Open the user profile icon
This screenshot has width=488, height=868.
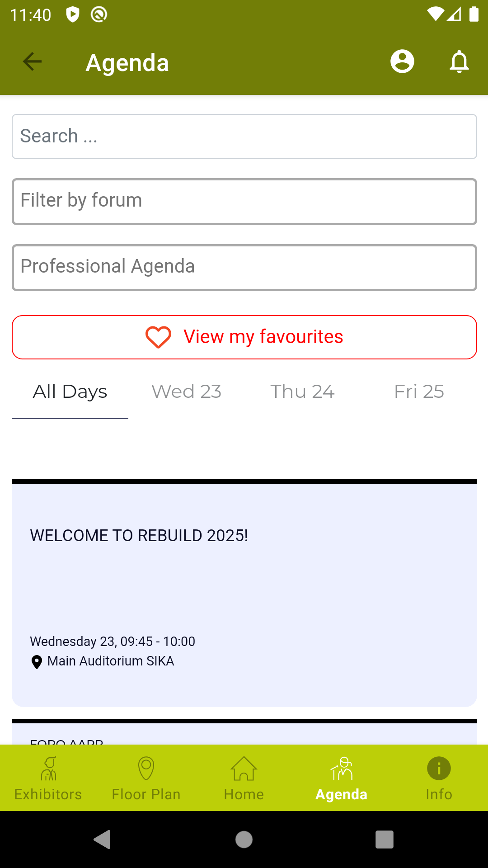click(402, 61)
